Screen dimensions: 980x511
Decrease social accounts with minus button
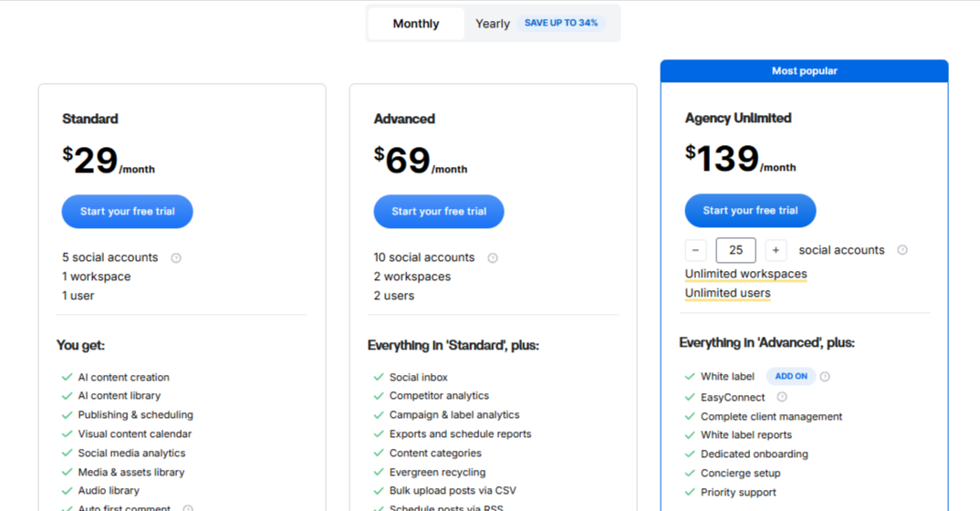(695, 250)
